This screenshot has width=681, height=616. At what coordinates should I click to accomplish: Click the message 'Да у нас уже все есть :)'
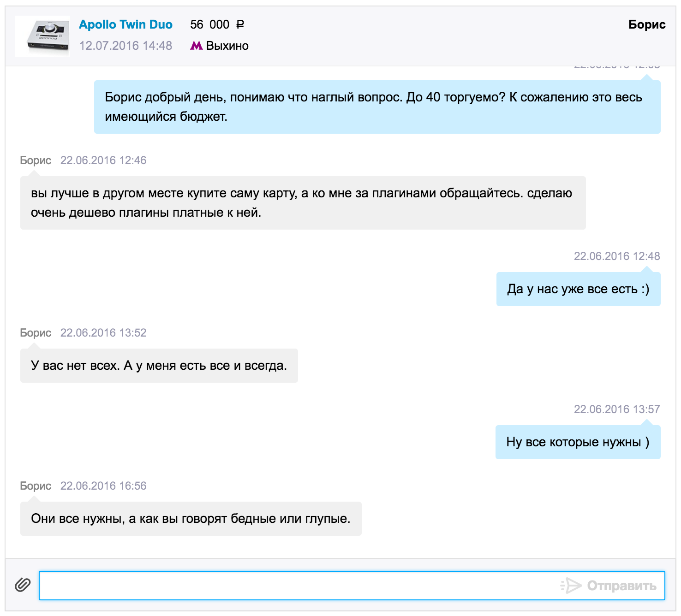coord(579,289)
